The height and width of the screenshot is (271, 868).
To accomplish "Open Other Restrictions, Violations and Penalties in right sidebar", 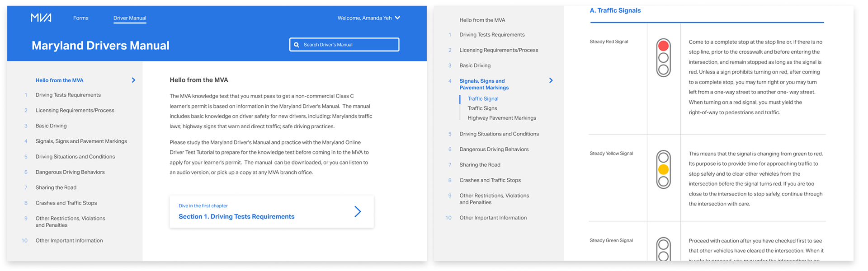I will [x=494, y=199].
